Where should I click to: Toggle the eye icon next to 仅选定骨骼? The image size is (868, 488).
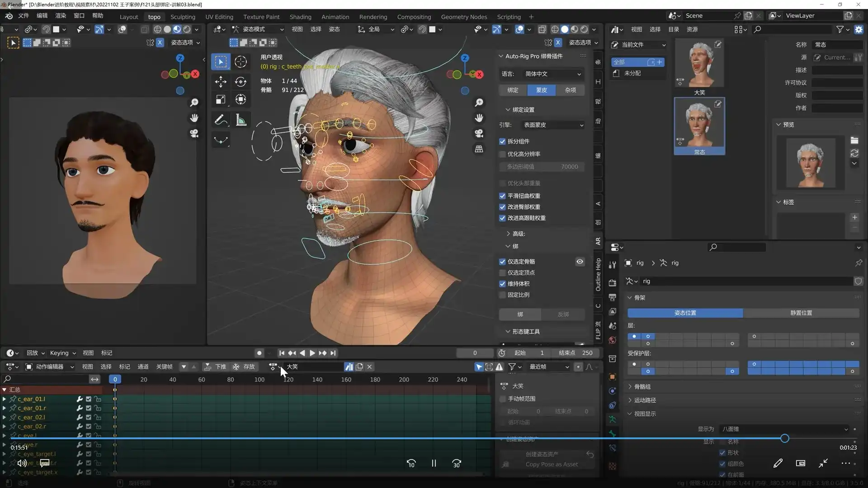pyautogui.click(x=580, y=262)
